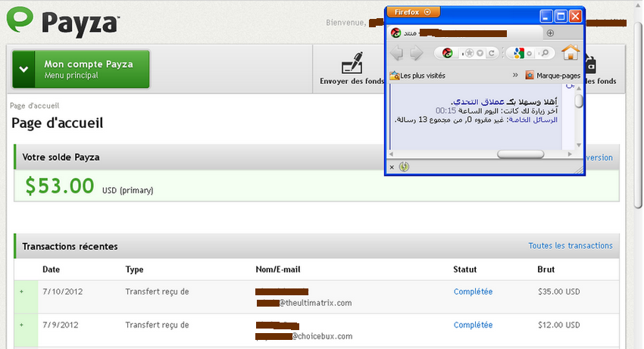Maximize the Firefox window
644x349 pixels.
561,17
